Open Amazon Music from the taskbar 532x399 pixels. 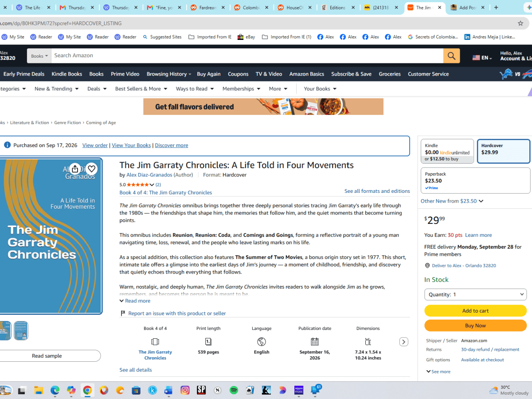click(x=299, y=390)
